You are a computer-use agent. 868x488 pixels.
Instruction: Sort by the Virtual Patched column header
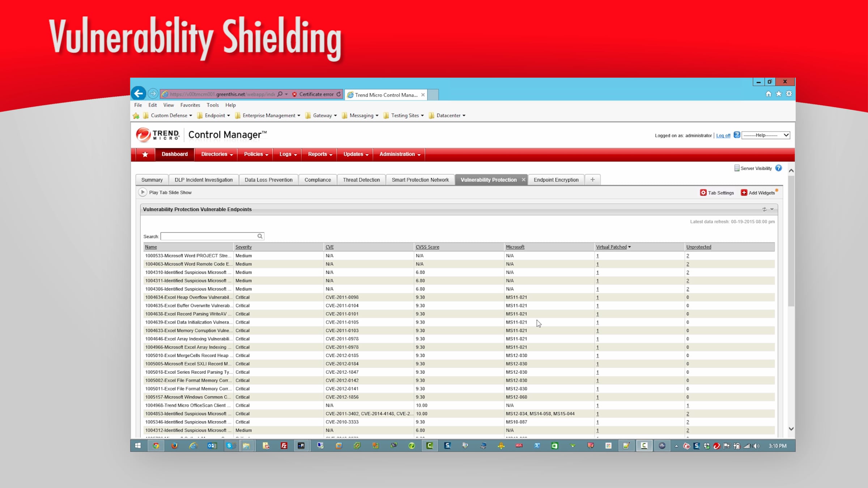[611, 247]
